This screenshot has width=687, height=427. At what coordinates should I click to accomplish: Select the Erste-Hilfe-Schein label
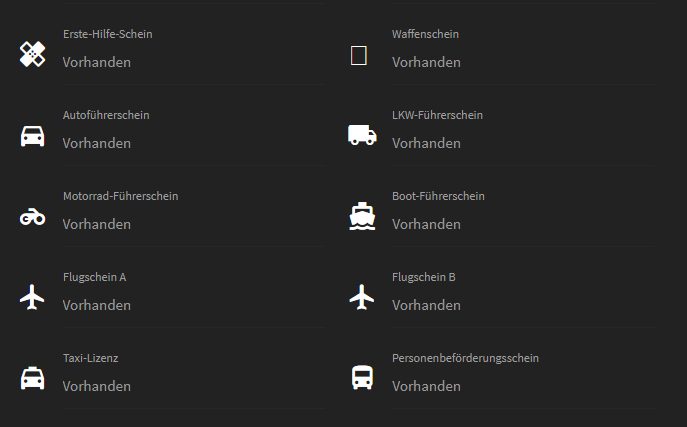(x=107, y=34)
